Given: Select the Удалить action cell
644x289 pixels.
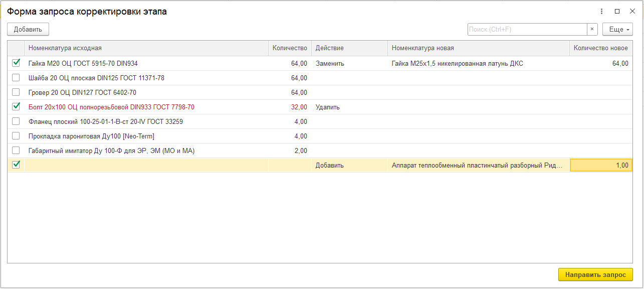Looking at the screenshot, I should pyautogui.click(x=349, y=107).
